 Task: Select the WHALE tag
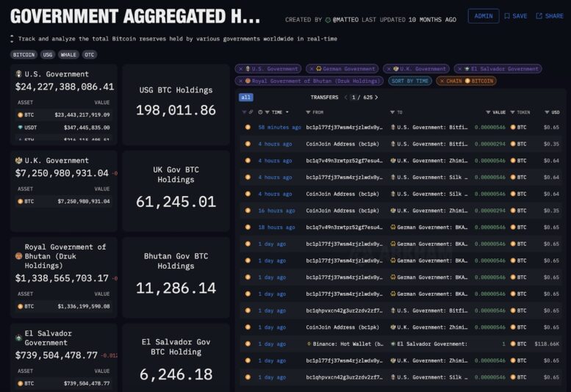tap(68, 54)
